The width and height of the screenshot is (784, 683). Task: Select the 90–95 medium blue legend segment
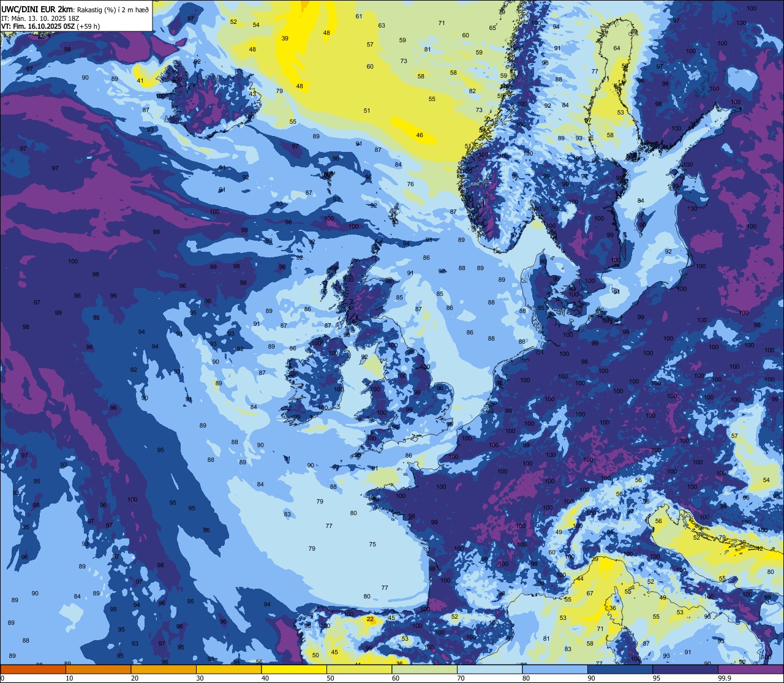tap(620, 670)
